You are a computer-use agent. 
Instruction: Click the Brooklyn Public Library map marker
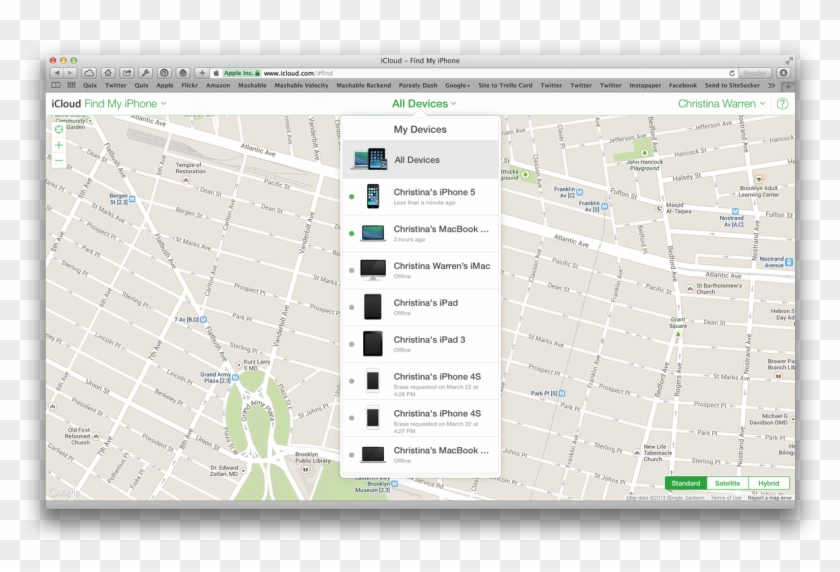point(305,469)
